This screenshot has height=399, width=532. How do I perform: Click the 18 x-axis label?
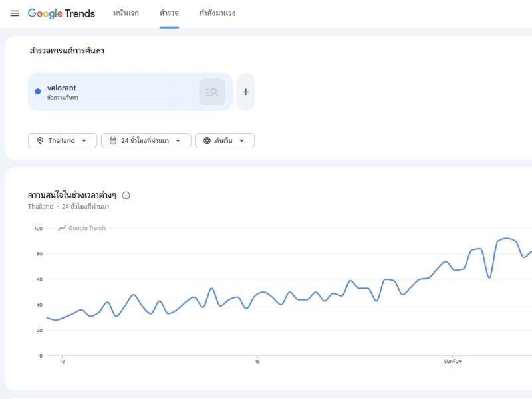tap(257, 362)
